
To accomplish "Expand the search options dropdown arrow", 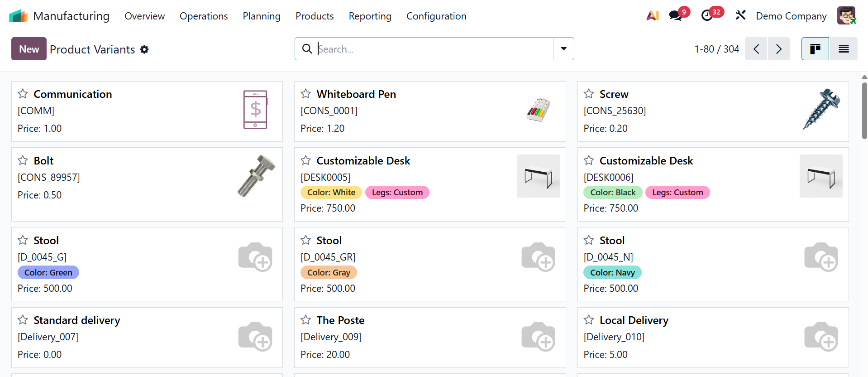I will (564, 49).
